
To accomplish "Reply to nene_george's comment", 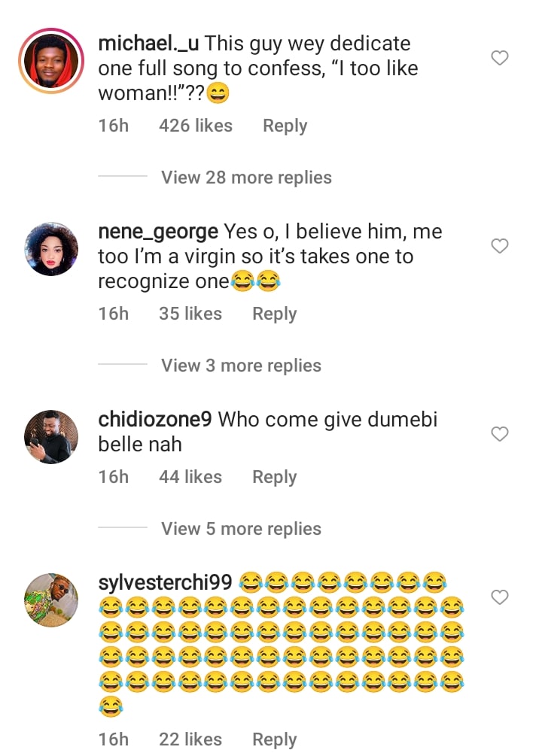I will click(x=274, y=314).
